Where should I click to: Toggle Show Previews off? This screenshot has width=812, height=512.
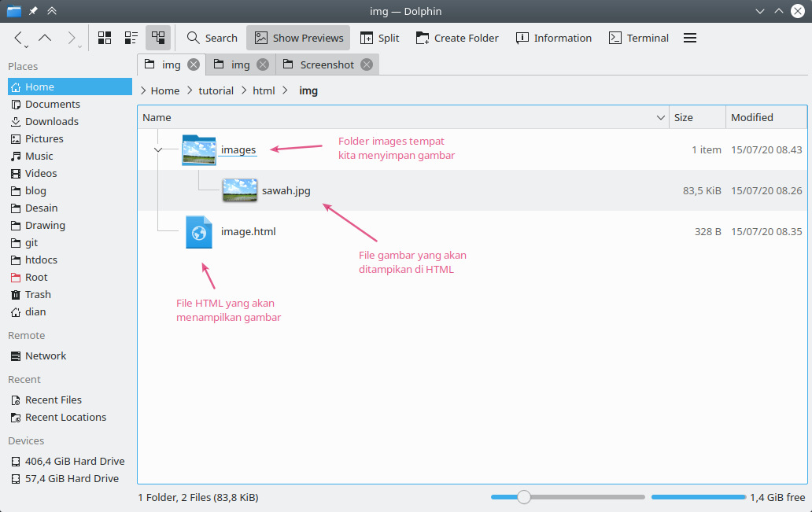tap(297, 37)
